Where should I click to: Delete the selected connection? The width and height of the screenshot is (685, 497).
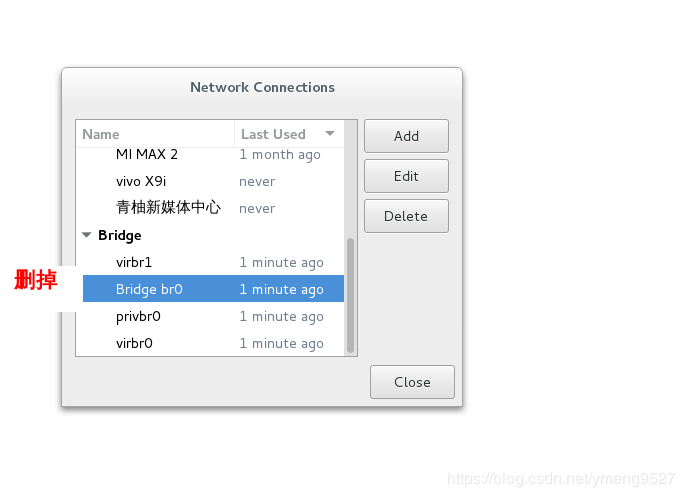click(406, 216)
